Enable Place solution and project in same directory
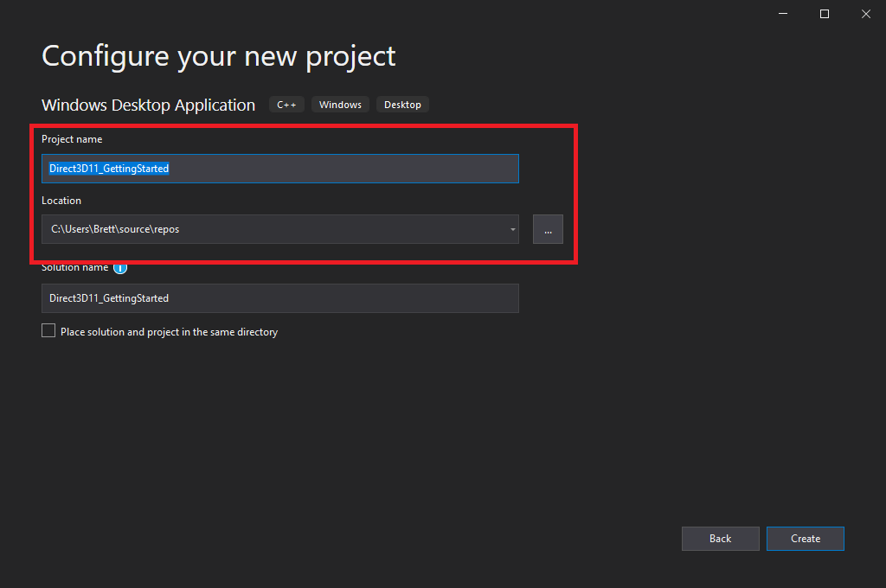Image resolution: width=886 pixels, height=588 pixels. point(48,330)
